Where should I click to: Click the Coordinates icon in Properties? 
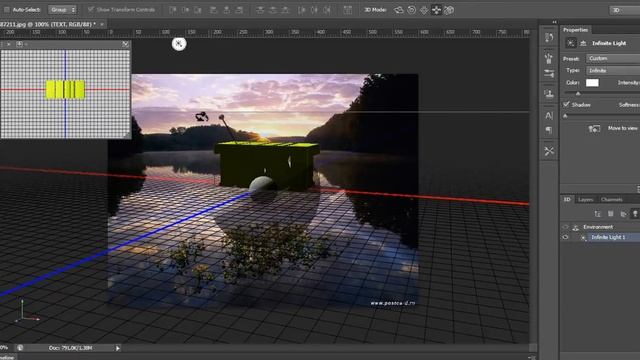(583, 43)
